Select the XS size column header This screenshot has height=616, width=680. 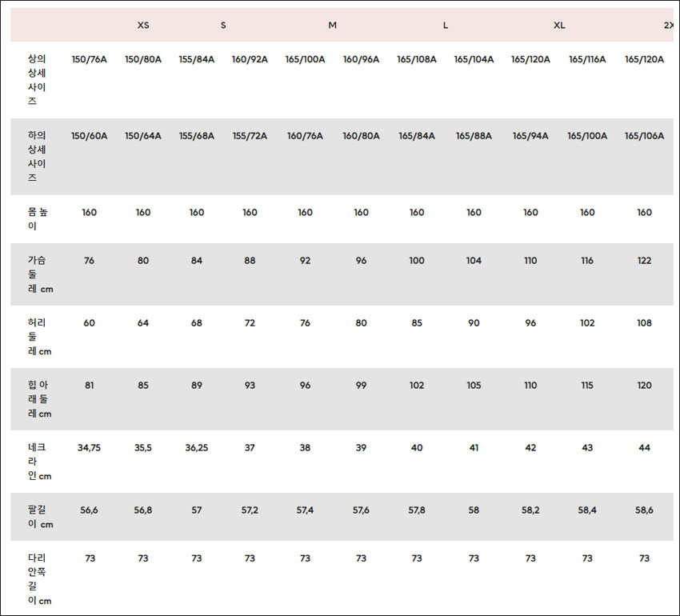point(143,25)
